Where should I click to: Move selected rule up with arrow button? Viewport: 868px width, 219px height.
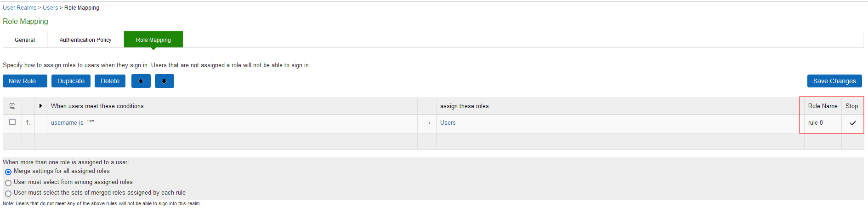[141, 81]
